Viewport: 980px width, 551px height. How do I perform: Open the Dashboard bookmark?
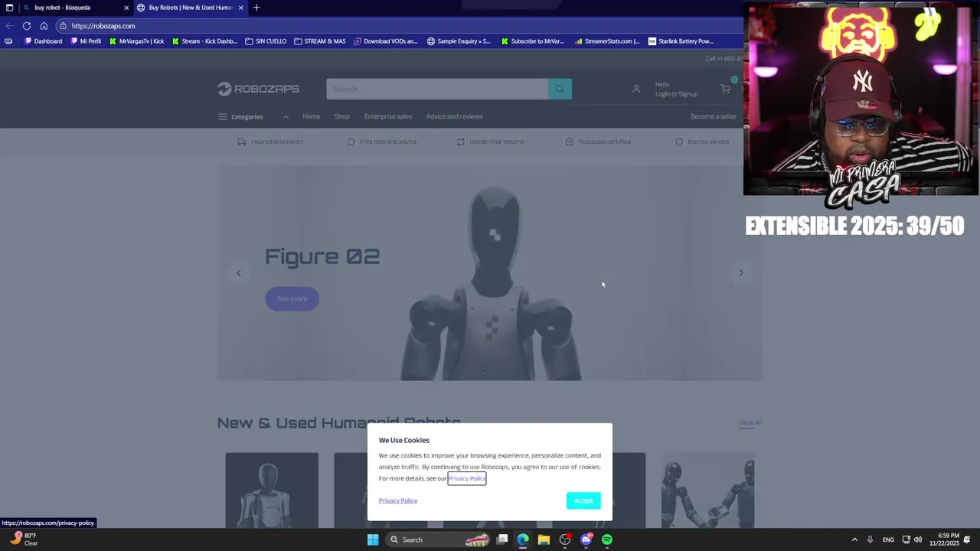tap(44, 41)
